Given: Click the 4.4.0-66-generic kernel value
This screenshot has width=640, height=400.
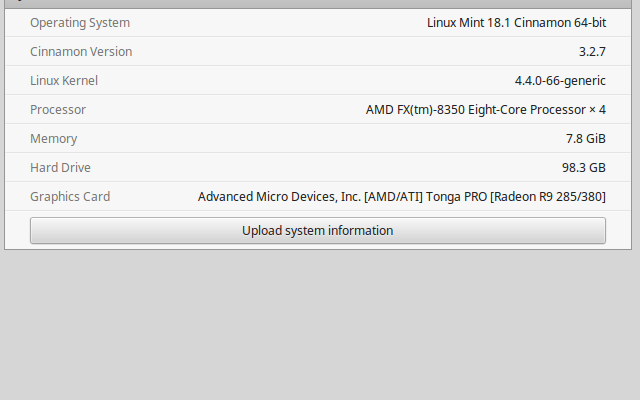Looking at the screenshot, I should (560, 81).
